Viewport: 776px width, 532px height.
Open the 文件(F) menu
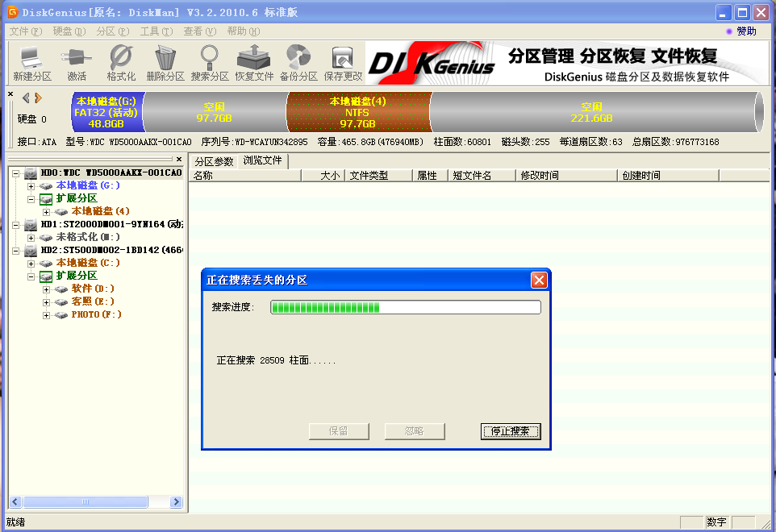pyautogui.click(x=26, y=31)
